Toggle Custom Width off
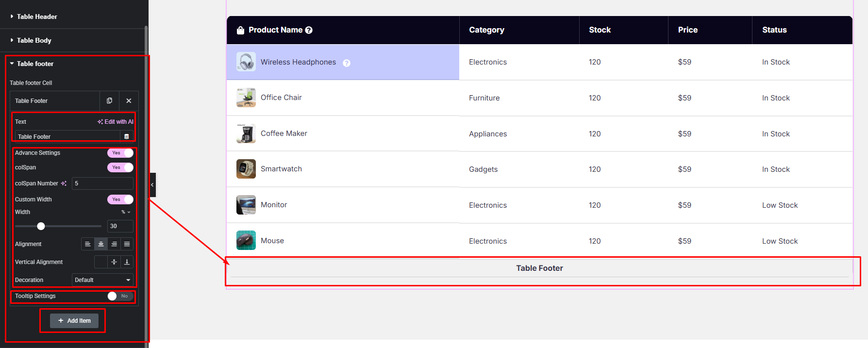 [x=120, y=199]
